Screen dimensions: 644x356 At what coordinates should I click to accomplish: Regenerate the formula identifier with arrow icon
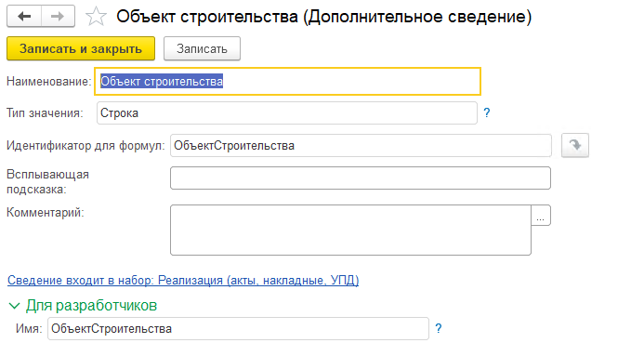click(x=575, y=145)
